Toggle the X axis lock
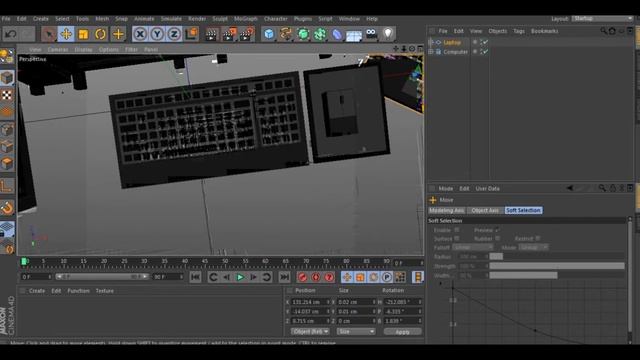 tap(140, 34)
